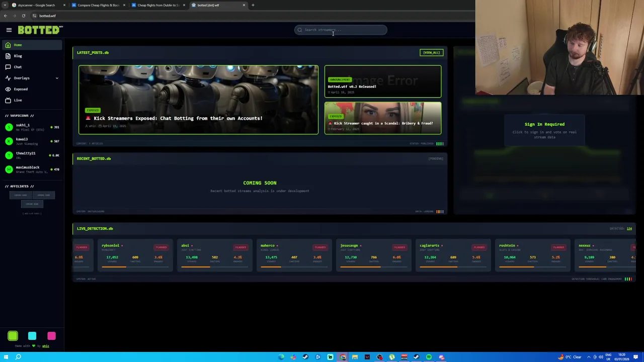Click the FLAGGED badge on rybsonlol card
Image resolution: width=644 pixels, height=362 pixels.
tap(161, 247)
